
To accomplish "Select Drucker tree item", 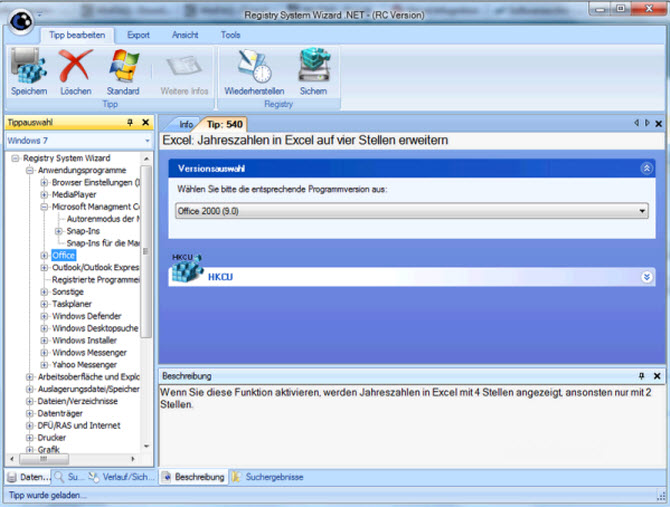I will (51, 438).
